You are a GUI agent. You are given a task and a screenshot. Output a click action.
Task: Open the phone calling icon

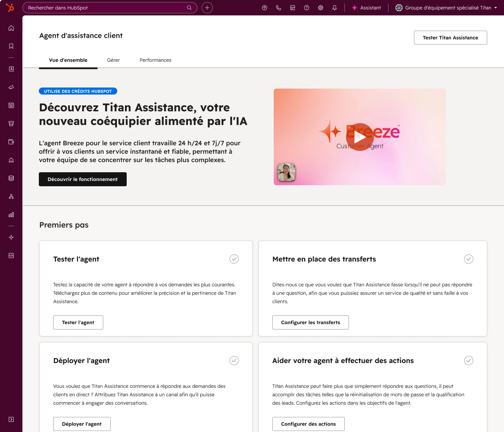[279, 8]
